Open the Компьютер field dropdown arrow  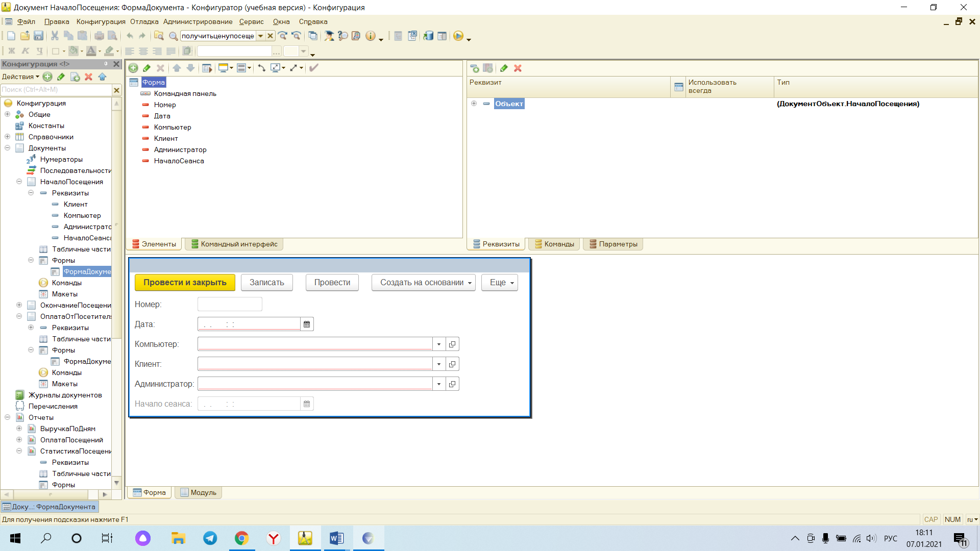pos(439,344)
